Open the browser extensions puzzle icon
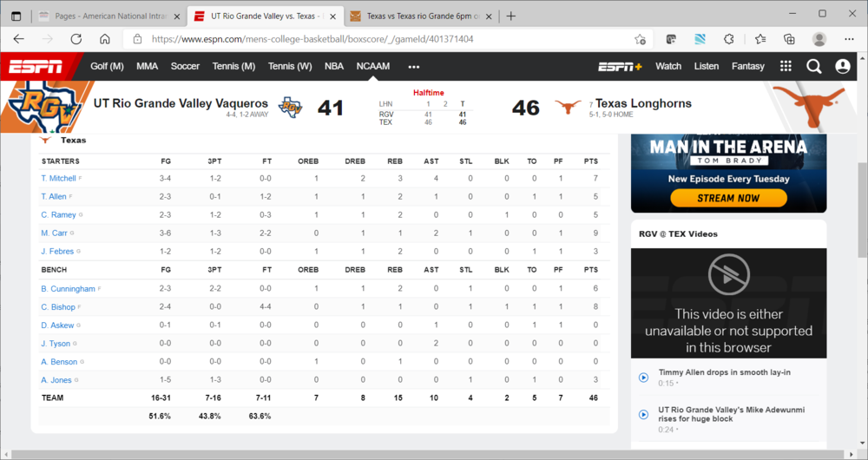868x460 pixels. click(x=729, y=39)
